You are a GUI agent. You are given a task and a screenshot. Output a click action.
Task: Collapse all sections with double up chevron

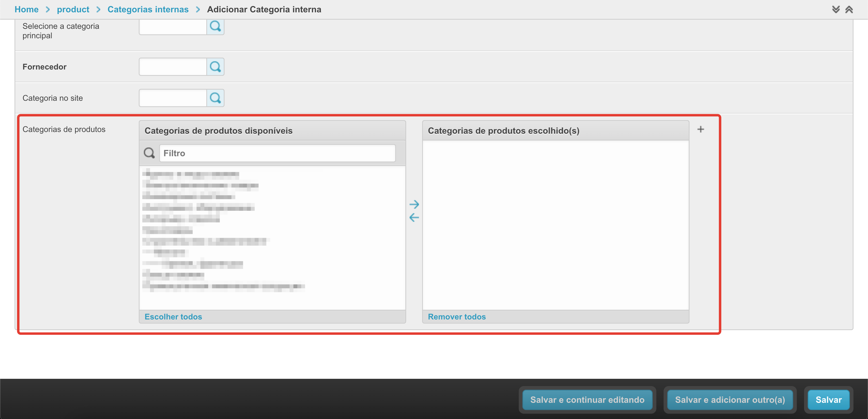coord(849,9)
